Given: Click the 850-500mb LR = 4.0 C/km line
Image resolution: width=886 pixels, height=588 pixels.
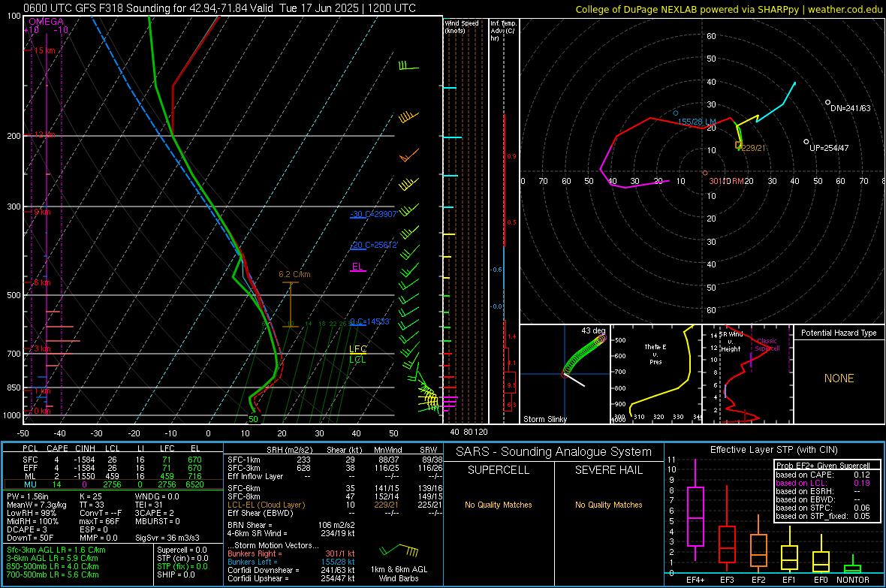Looking at the screenshot, I should pos(53,566).
